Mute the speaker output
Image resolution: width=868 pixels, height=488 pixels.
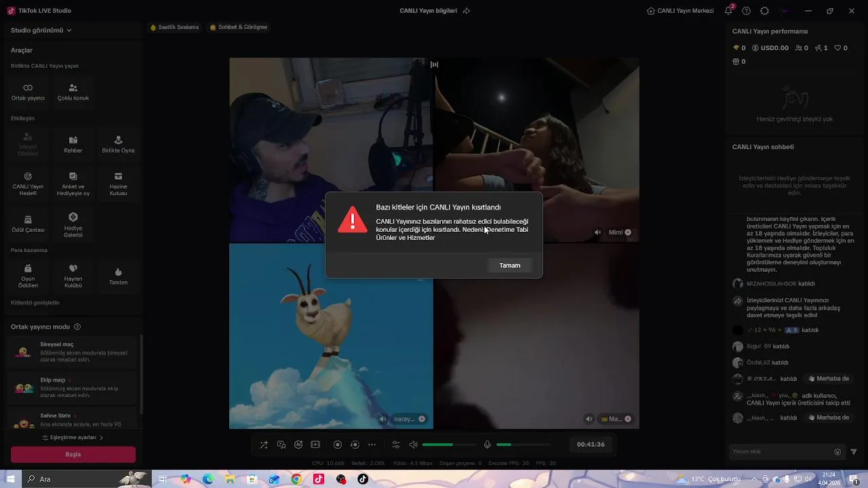pyautogui.click(x=413, y=445)
